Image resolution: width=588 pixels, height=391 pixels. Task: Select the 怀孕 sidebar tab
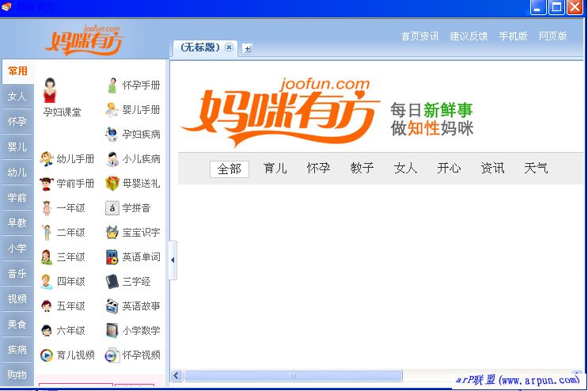click(17, 122)
